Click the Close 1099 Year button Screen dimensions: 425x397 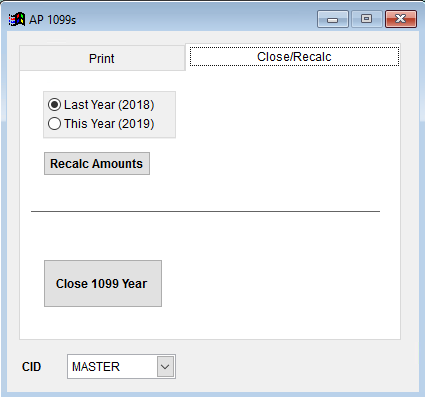click(103, 284)
